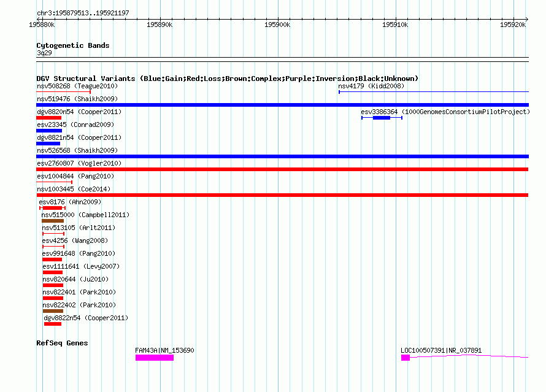Click the DGV Structural Variants track title
Viewport: 546px width, 392px height.
tap(228, 79)
